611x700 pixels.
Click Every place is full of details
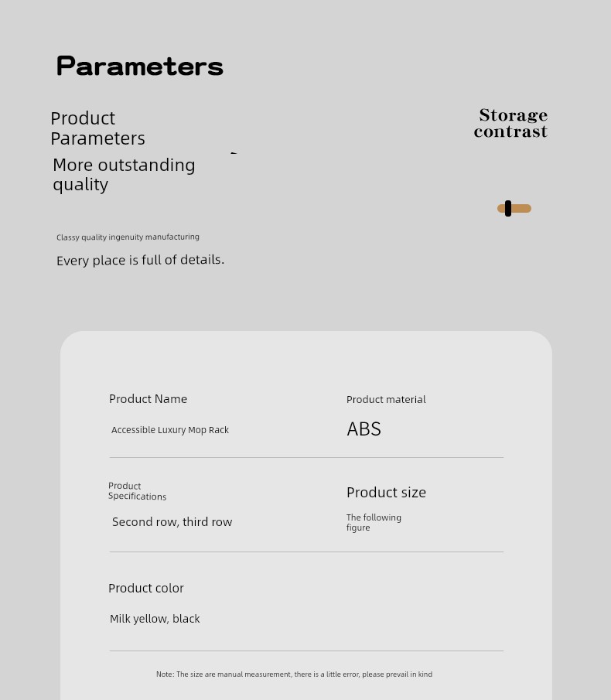[140, 260]
